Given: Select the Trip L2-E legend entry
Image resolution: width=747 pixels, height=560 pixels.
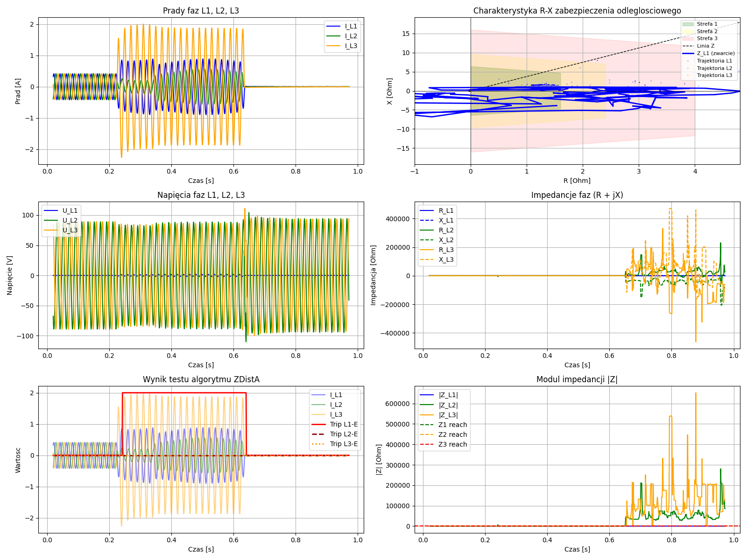Looking at the screenshot, I should [x=344, y=434].
